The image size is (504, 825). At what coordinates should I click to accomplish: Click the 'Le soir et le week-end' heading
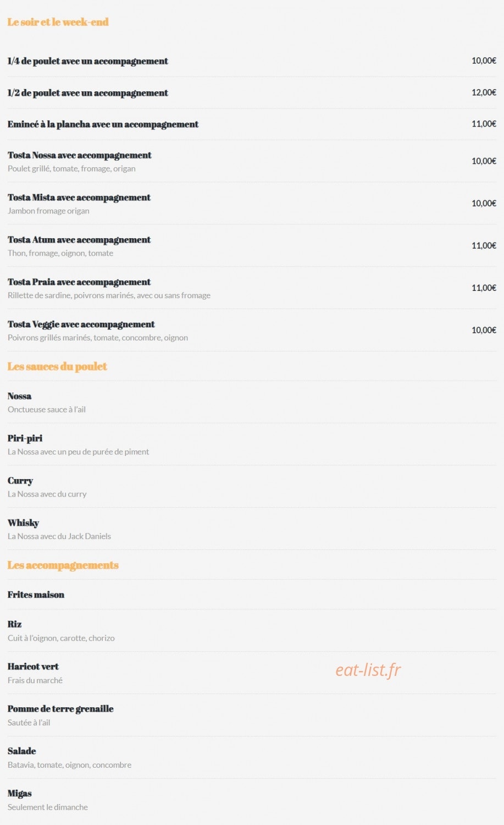pyautogui.click(x=58, y=22)
